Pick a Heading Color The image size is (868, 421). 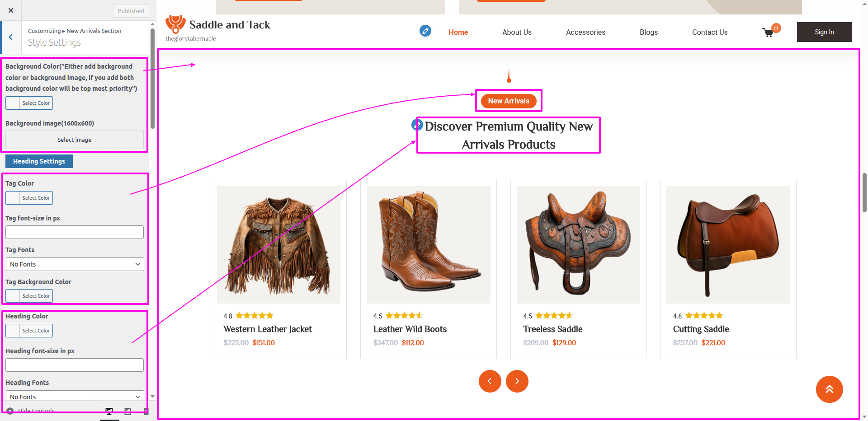point(29,331)
